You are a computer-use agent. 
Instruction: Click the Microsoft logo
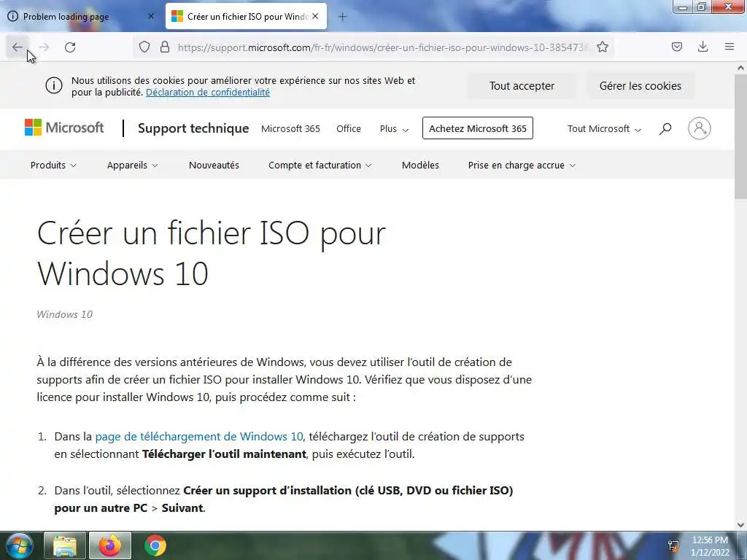coord(64,128)
